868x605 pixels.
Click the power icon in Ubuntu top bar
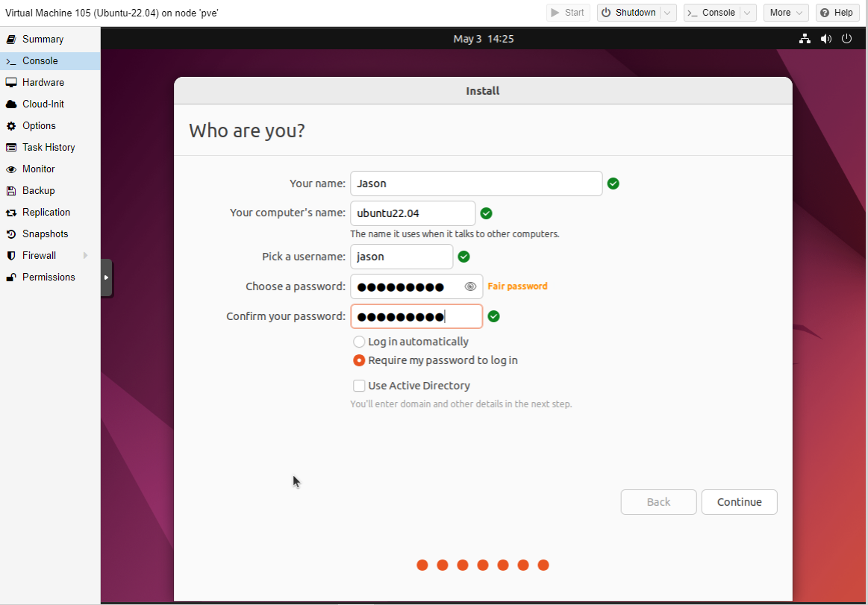(846, 39)
